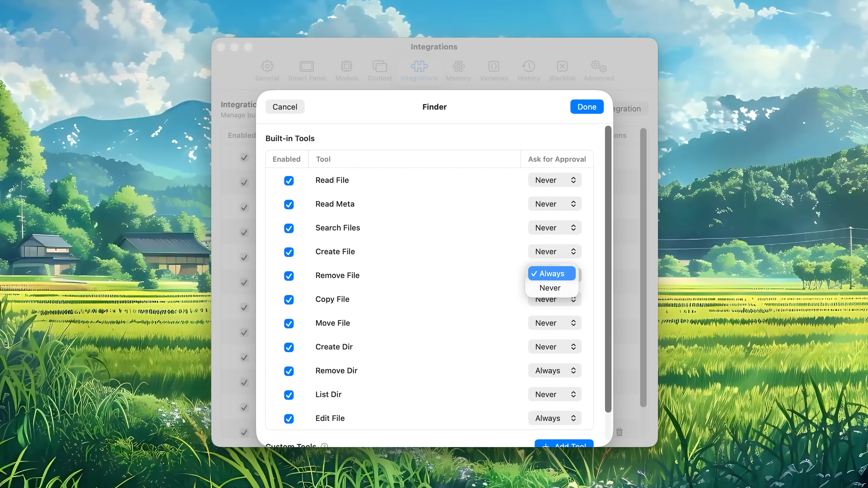Open the General settings icon

pos(267,70)
